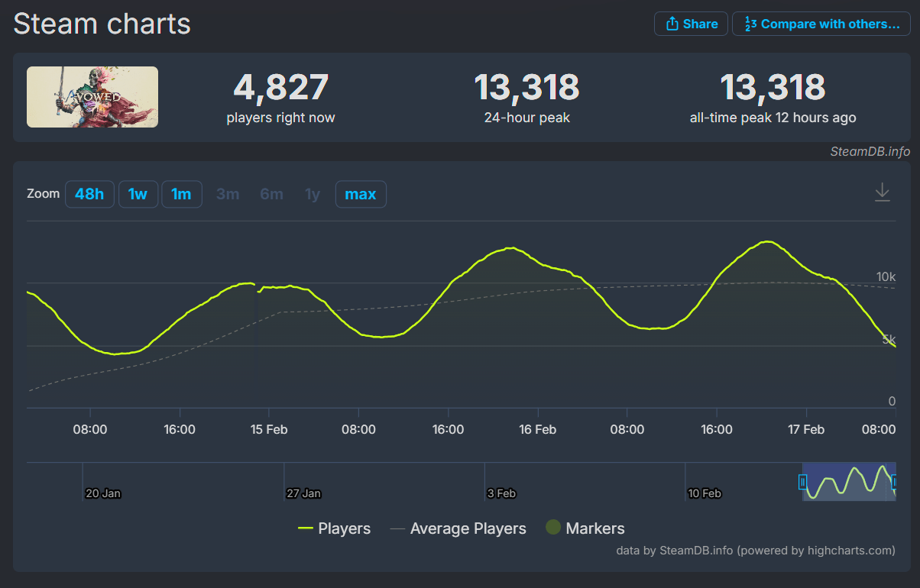Screen dimensions: 920x588
Task: Click the 15 Feb axis label
Action: [268, 429]
